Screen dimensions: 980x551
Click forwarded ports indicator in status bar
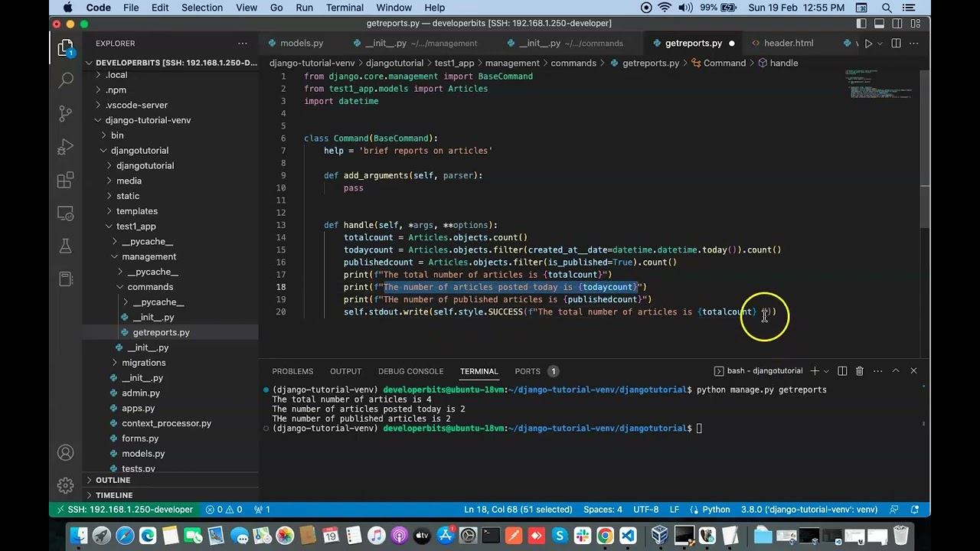[x=262, y=510]
